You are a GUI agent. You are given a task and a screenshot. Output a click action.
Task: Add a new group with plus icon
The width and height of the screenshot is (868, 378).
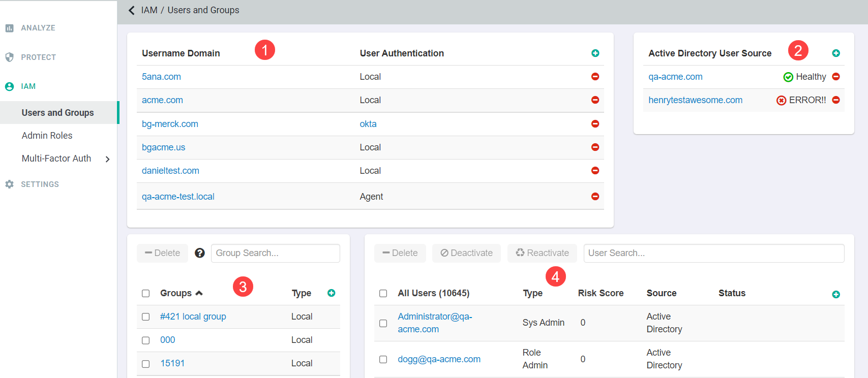pyautogui.click(x=331, y=293)
